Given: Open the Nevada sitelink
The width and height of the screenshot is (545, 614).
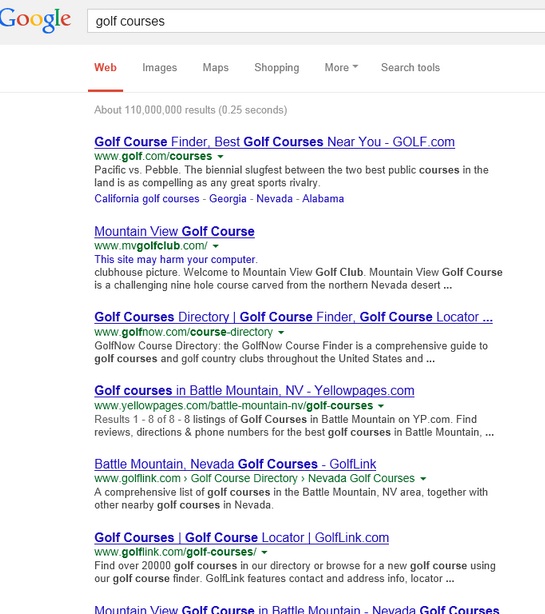Looking at the screenshot, I should point(274,199).
